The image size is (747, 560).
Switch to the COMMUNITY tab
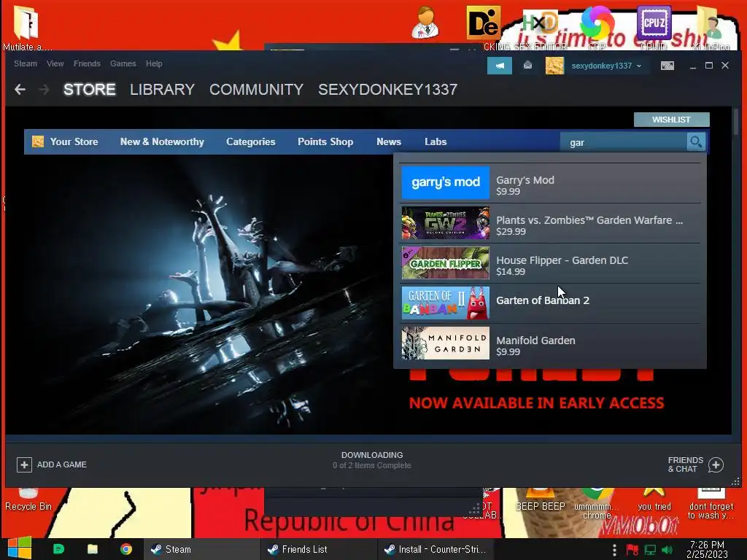256,90
